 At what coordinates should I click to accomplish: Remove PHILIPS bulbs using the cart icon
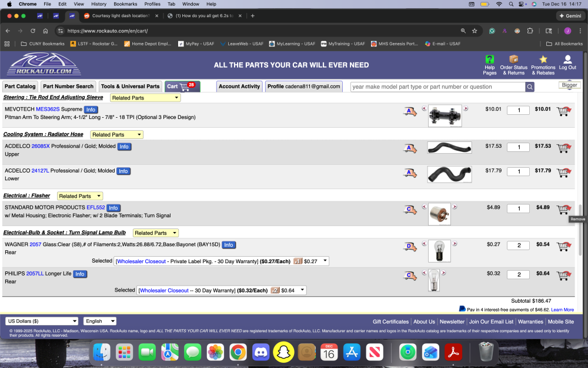point(563,274)
